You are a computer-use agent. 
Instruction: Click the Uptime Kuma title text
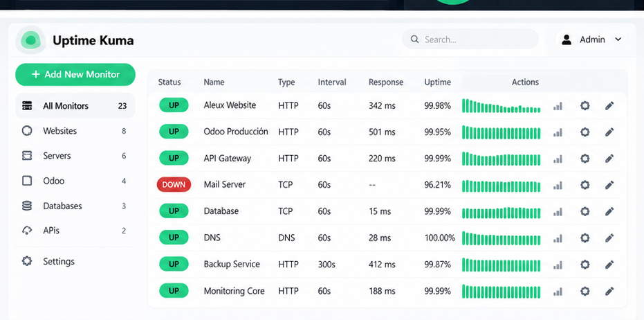point(93,40)
